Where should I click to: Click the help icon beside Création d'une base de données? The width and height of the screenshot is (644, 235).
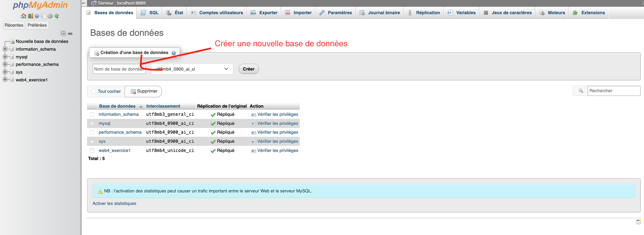pyautogui.click(x=174, y=53)
